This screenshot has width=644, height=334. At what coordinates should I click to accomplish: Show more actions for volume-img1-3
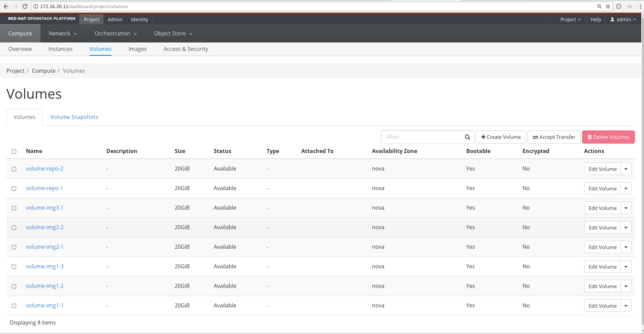[626, 267]
